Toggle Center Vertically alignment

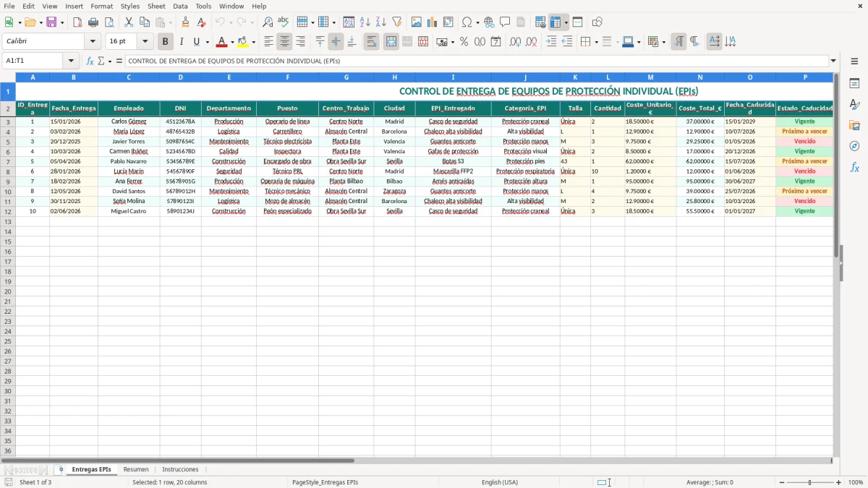[x=336, y=42]
